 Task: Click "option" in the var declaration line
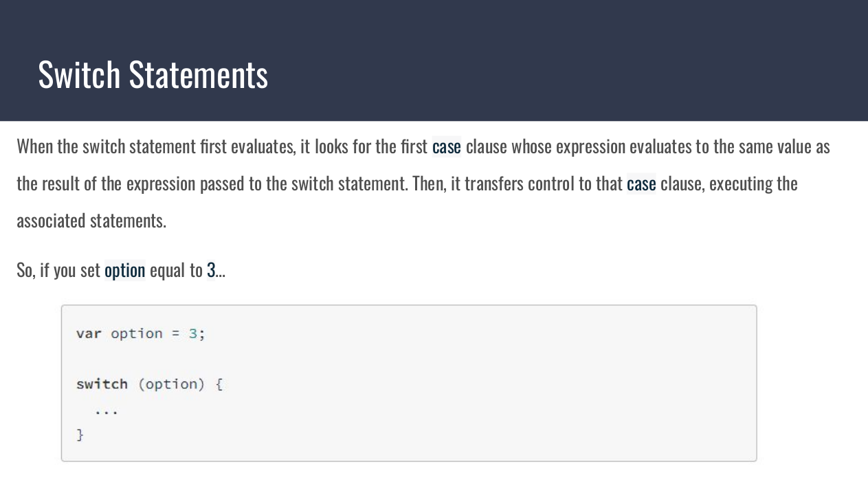pyautogui.click(x=137, y=334)
